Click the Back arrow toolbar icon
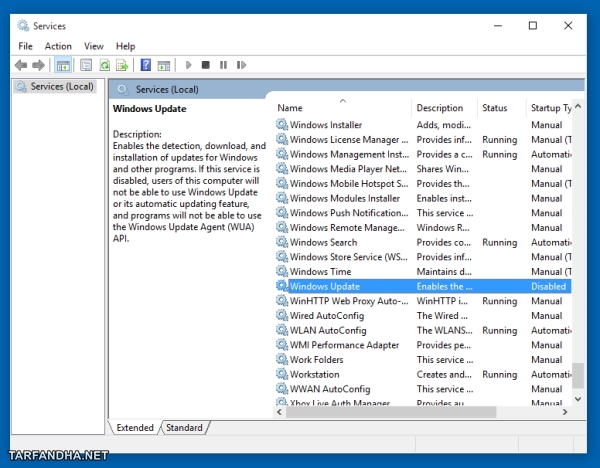 point(21,65)
